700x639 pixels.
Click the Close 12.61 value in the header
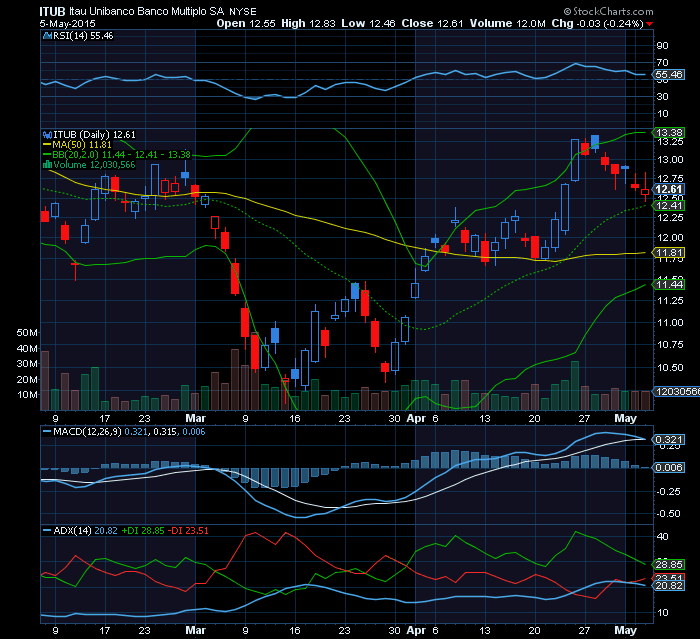(432, 24)
